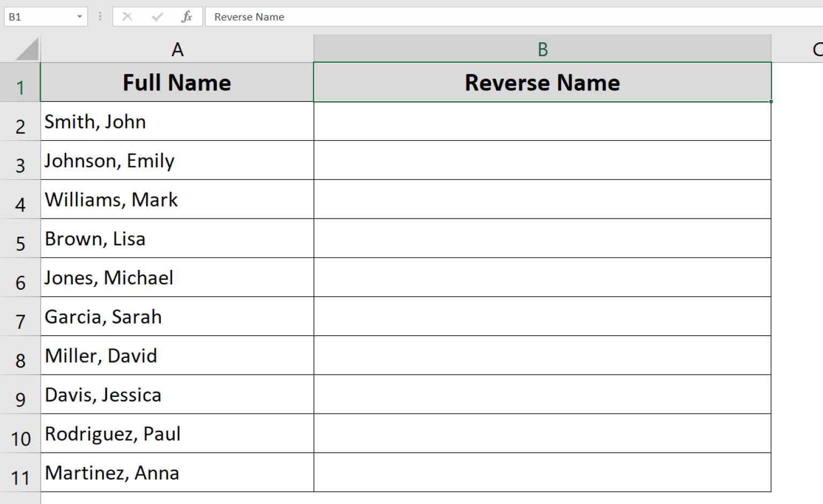This screenshot has width=823, height=504.
Task: Click the formula bar text Reverse Name
Action: tap(249, 17)
